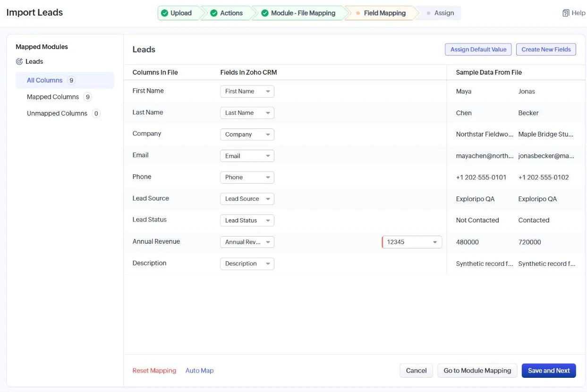Click Assign Default Value button

point(478,49)
